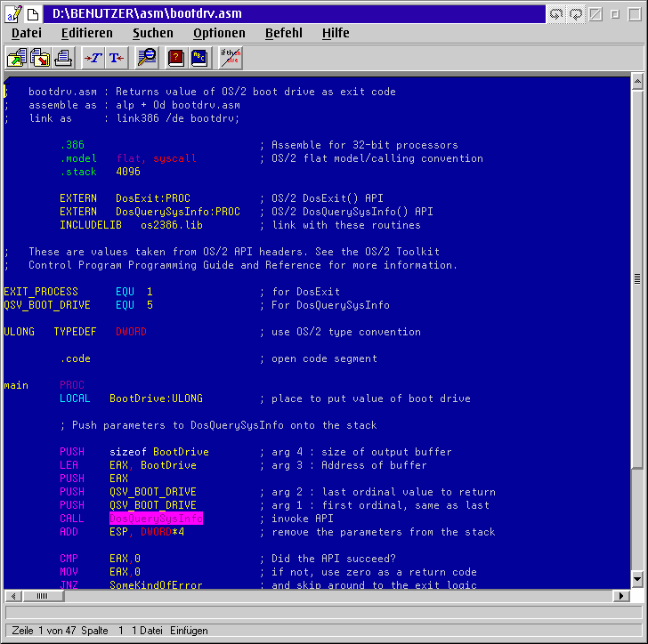Viewport: 648px width, 644px height.
Task: Click the INCLUDELIB keyword
Action: [91, 225]
